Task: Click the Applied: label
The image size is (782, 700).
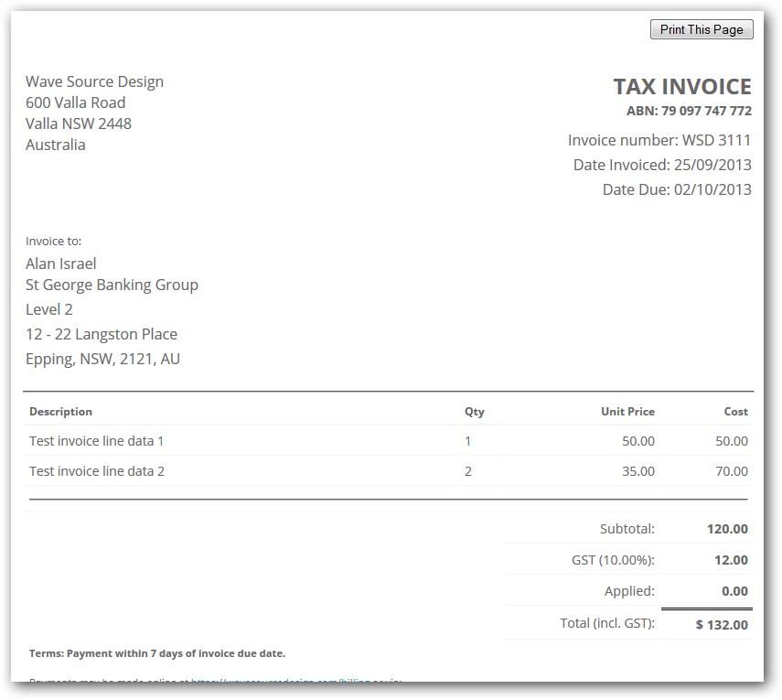Action: tap(629, 591)
